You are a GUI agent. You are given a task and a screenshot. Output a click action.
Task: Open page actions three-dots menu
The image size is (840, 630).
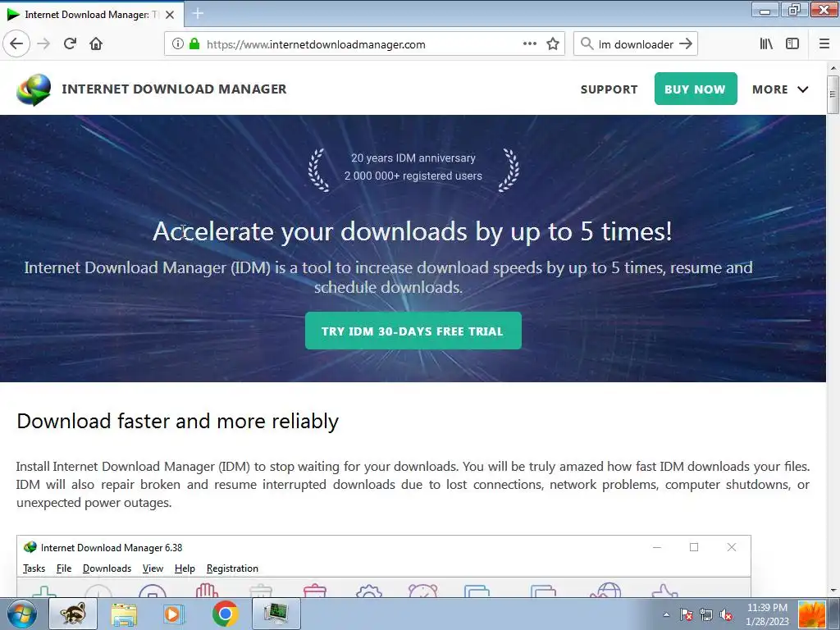[529, 43]
